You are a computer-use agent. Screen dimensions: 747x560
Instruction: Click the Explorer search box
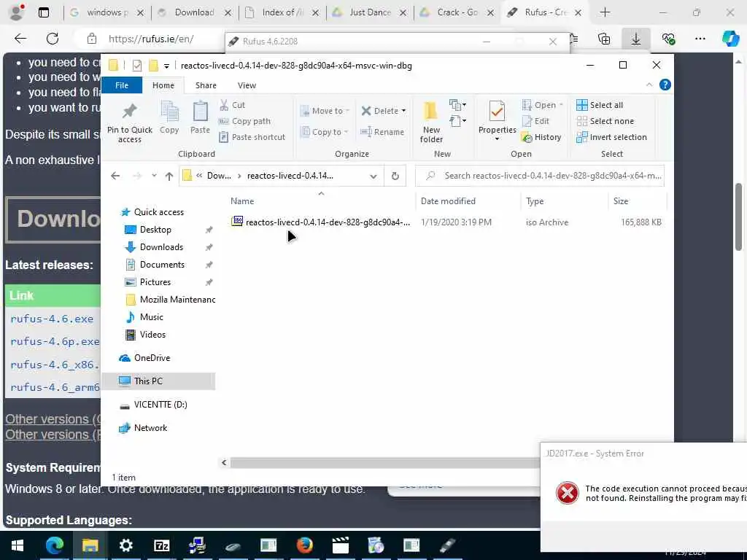click(x=540, y=176)
